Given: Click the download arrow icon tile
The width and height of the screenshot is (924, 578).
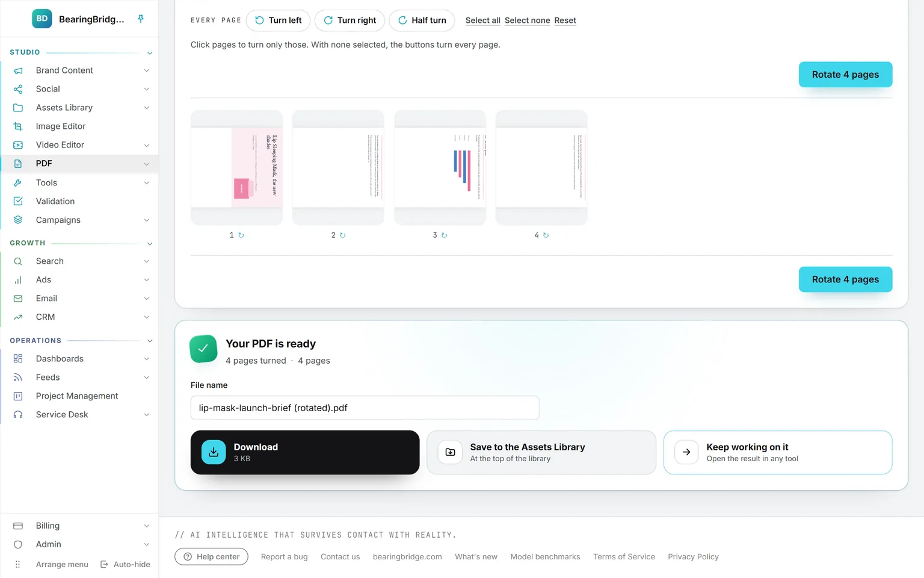Looking at the screenshot, I should (214, 452).
